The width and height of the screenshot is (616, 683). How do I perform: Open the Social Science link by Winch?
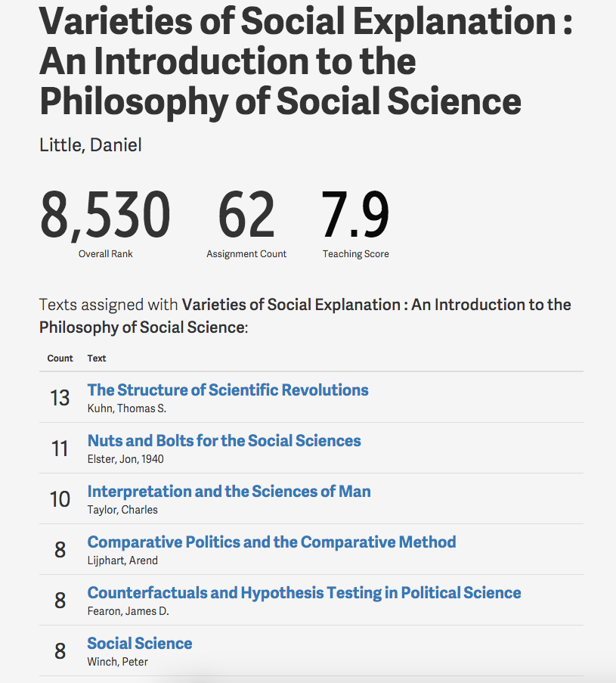click(140, 644)
